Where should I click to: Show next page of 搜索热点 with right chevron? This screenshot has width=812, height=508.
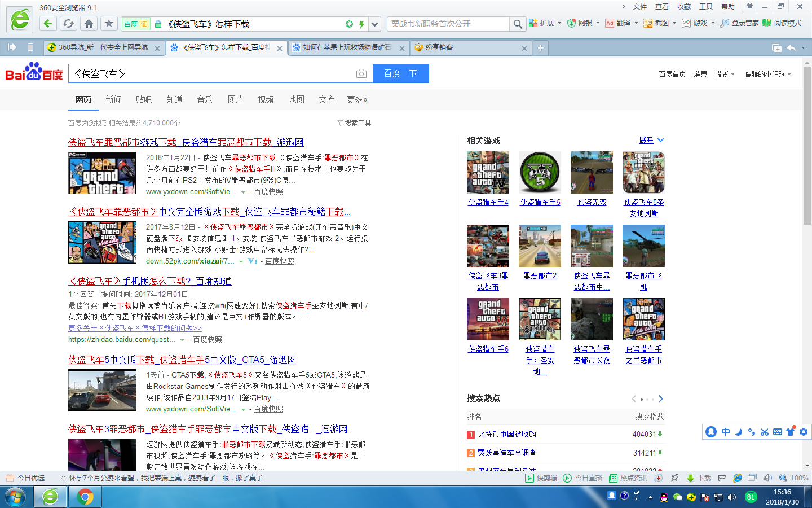click(660, 398)
